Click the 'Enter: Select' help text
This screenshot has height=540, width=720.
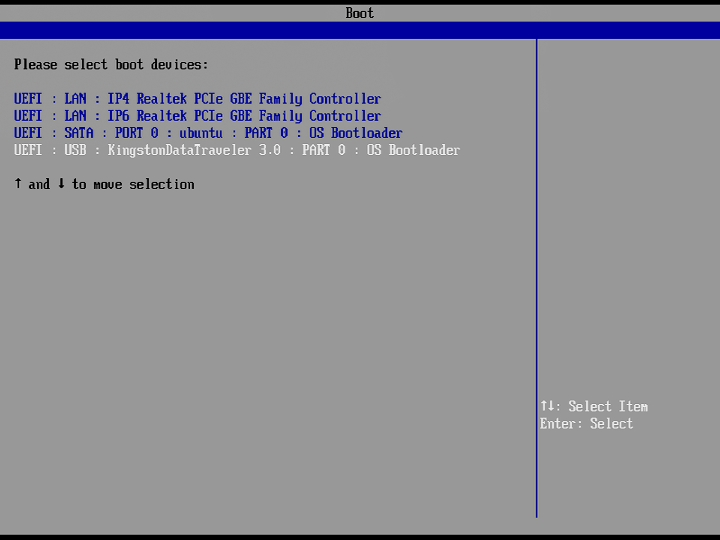coord(586,423)
